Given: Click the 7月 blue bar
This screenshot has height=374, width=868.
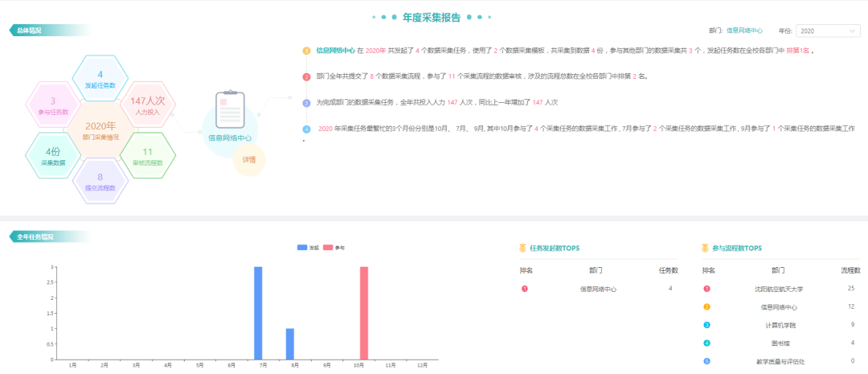Looking at the screenshot, I should (258, 313).
